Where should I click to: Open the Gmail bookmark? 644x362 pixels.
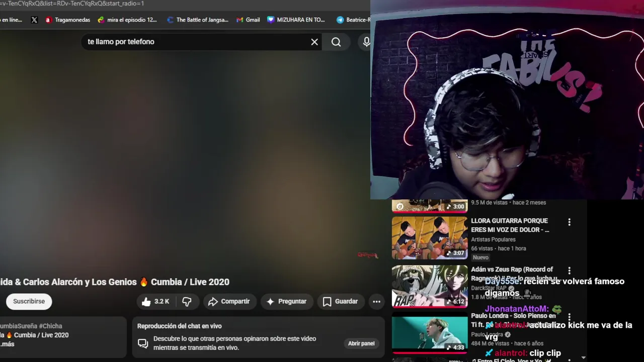coord(248,20)
